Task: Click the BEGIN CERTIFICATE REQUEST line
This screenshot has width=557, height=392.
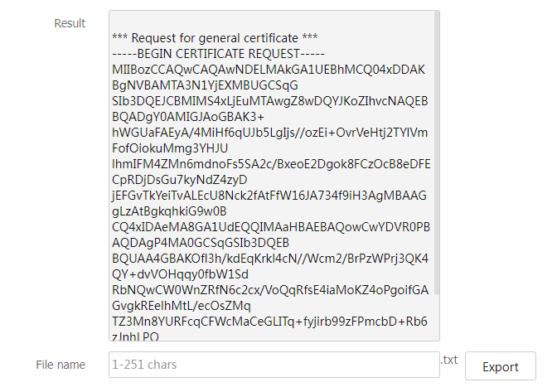Action: 219,54
